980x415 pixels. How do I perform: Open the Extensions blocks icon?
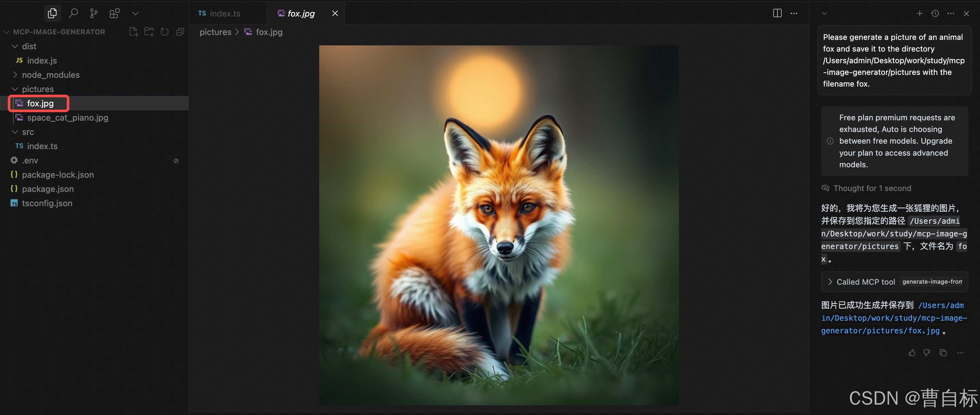114,13
